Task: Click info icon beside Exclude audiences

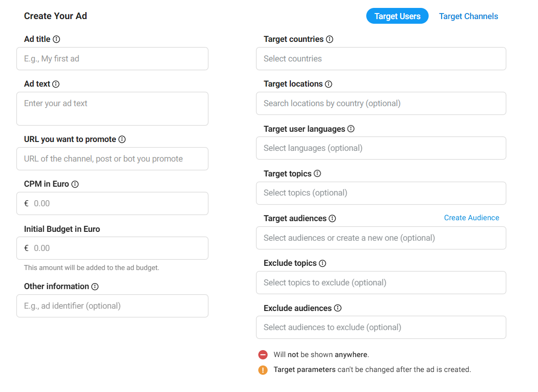Action: [x=338, y=308]
